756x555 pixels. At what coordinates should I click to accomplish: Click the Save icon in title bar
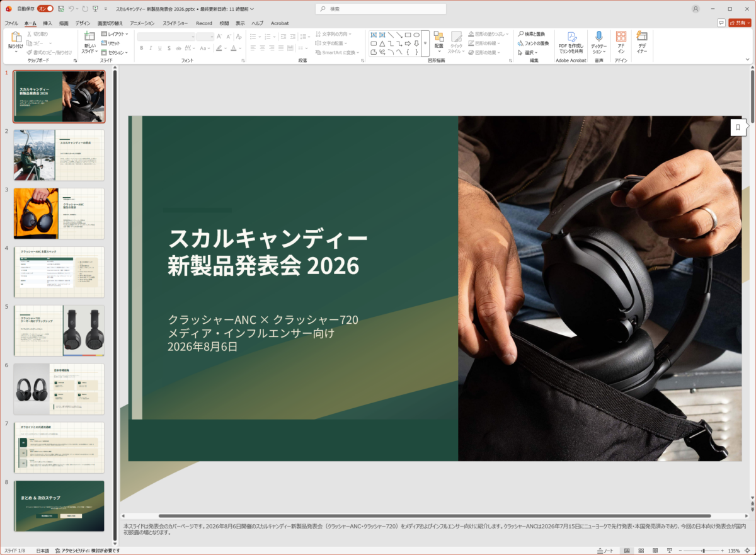click(60, 9)
